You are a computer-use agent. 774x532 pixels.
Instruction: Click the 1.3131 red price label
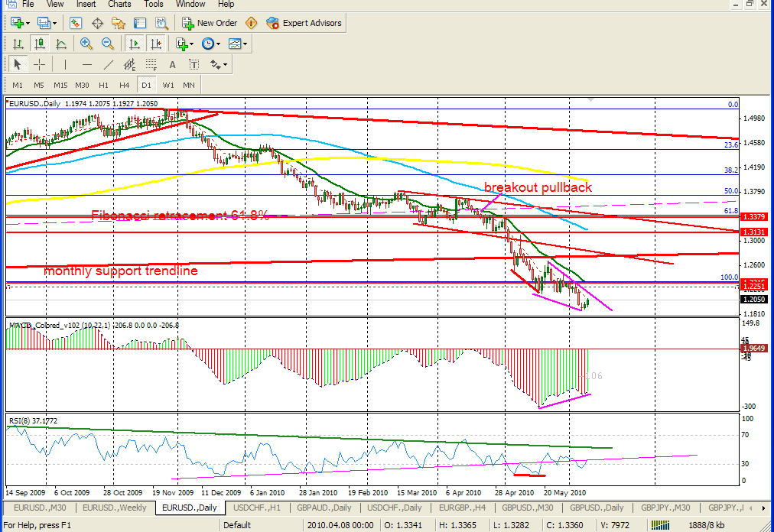[x=753, y=232]
